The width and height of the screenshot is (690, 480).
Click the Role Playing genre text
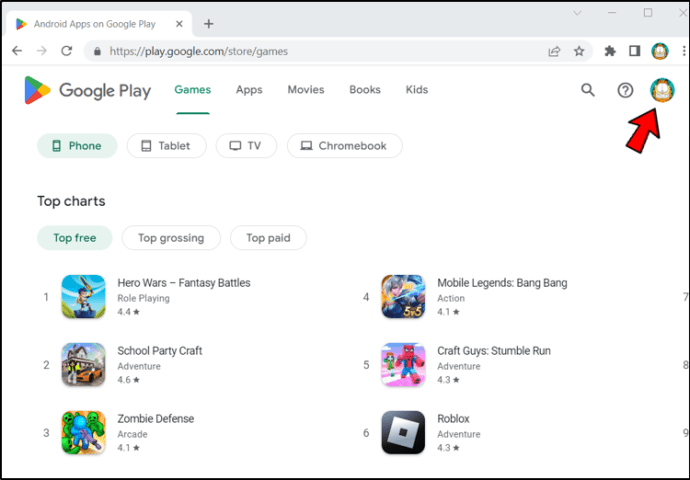[143, 298]
